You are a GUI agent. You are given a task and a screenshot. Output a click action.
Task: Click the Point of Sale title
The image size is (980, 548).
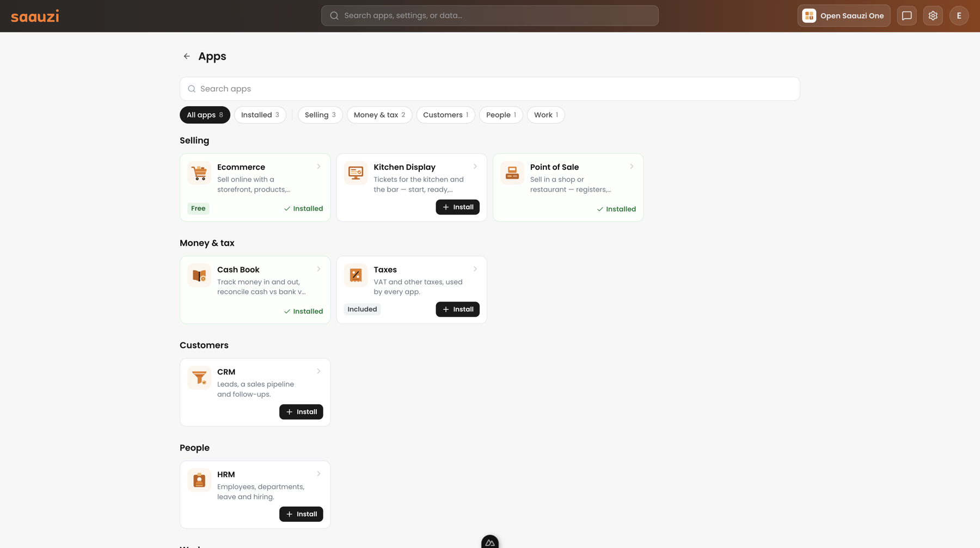point(554,167)
